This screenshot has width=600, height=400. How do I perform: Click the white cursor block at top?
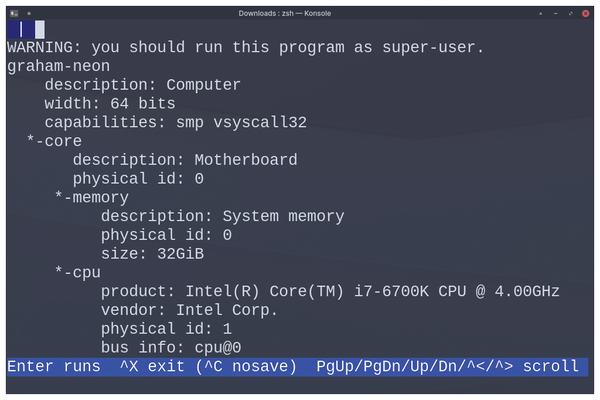pos(40,29)
